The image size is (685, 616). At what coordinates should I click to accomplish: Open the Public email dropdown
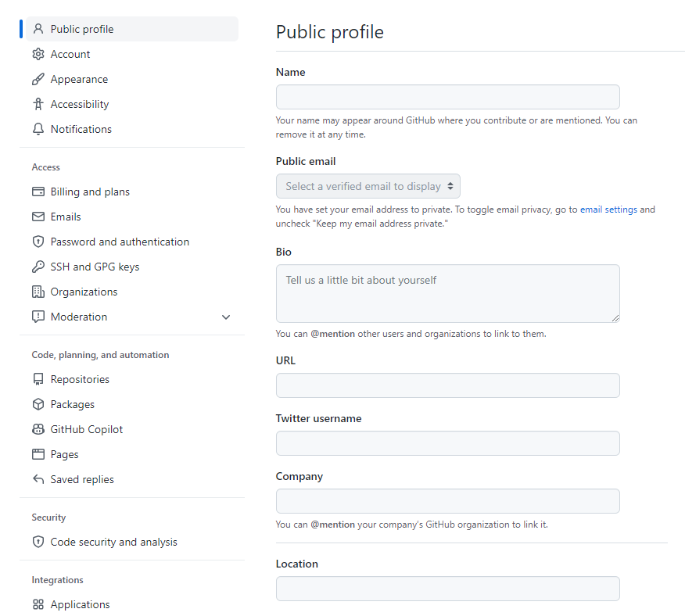(368, 186)
